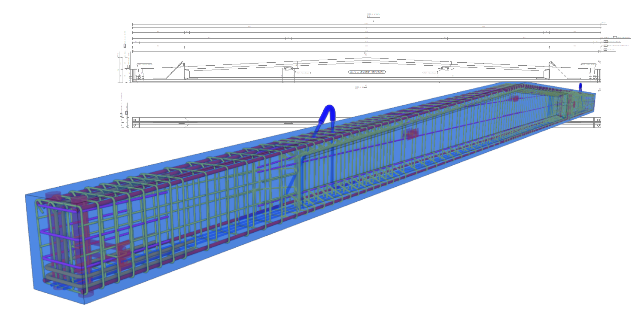Click the 'Widok z przodu' view title
Image resolution: width=644 pixels, height=322 pixels.
(x=373, y=14)
